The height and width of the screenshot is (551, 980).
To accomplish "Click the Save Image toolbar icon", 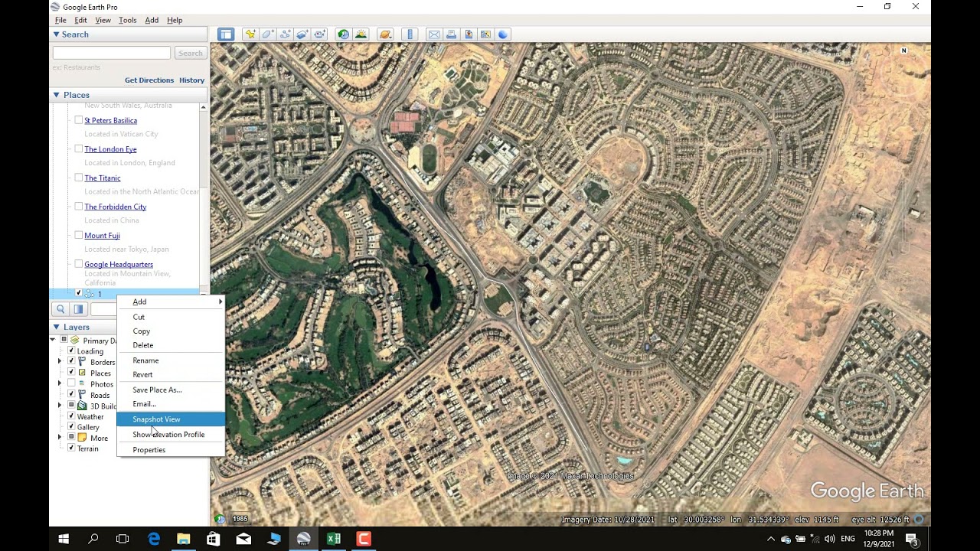I will 469,34.
